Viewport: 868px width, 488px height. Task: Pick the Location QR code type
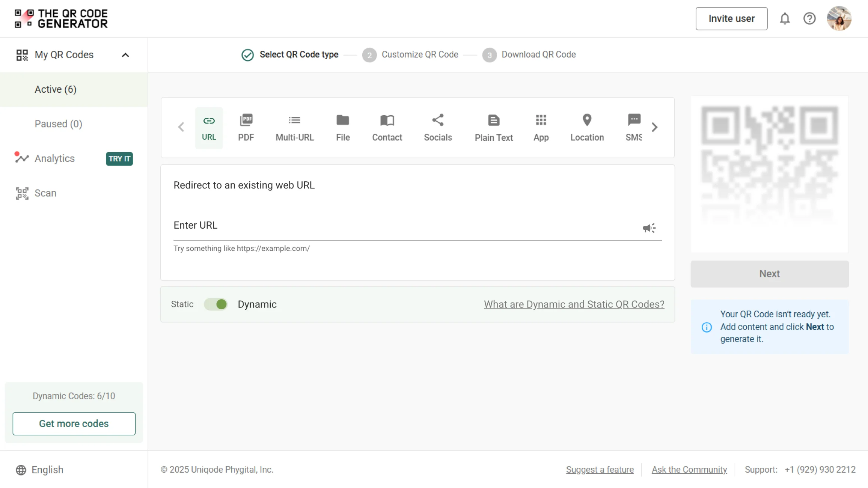click(587, 128)
